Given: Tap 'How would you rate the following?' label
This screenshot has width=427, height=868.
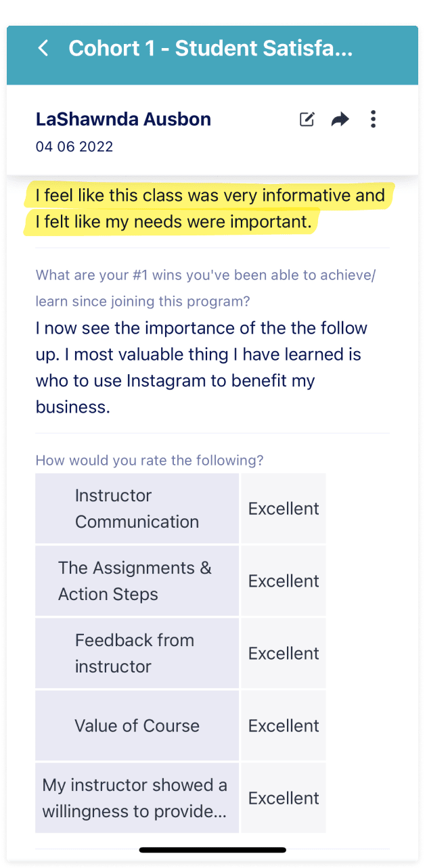Looking at the screenshot, I should [150, 461].
